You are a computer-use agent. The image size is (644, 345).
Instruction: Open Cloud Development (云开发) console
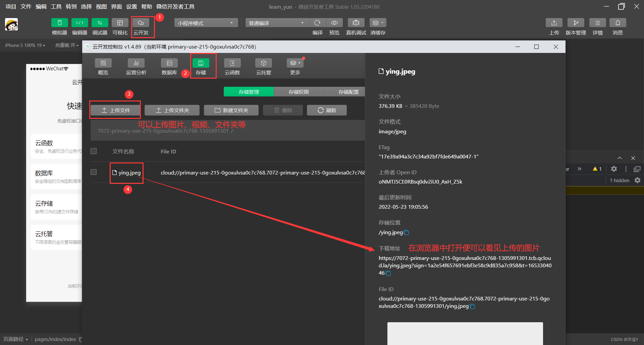[x=141, y=23]
